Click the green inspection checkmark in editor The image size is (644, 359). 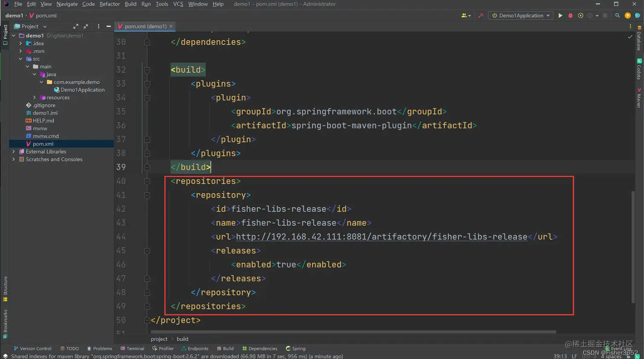pos(630,37)
